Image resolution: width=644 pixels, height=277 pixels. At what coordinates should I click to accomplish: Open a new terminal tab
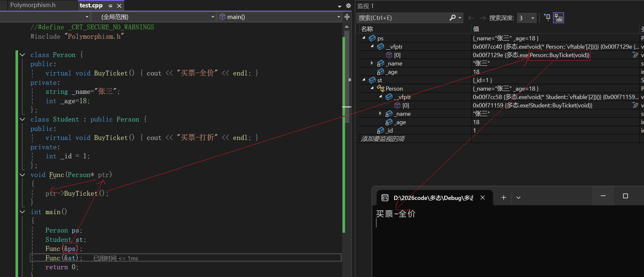coord(504,198)
